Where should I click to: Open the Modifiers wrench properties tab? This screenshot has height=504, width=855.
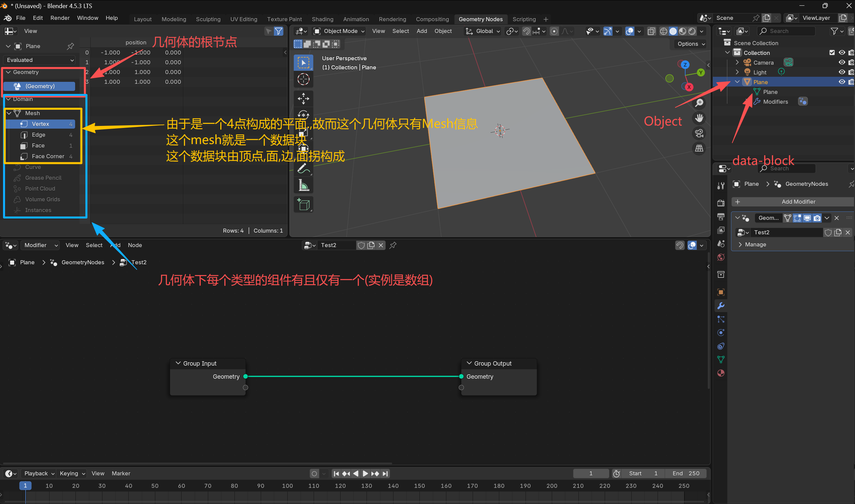[x=721, y=306]
